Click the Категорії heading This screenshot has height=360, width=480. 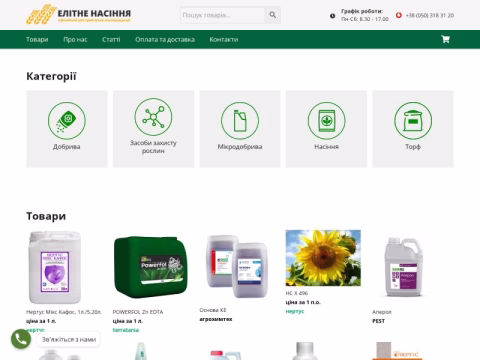tap(51, 76)
